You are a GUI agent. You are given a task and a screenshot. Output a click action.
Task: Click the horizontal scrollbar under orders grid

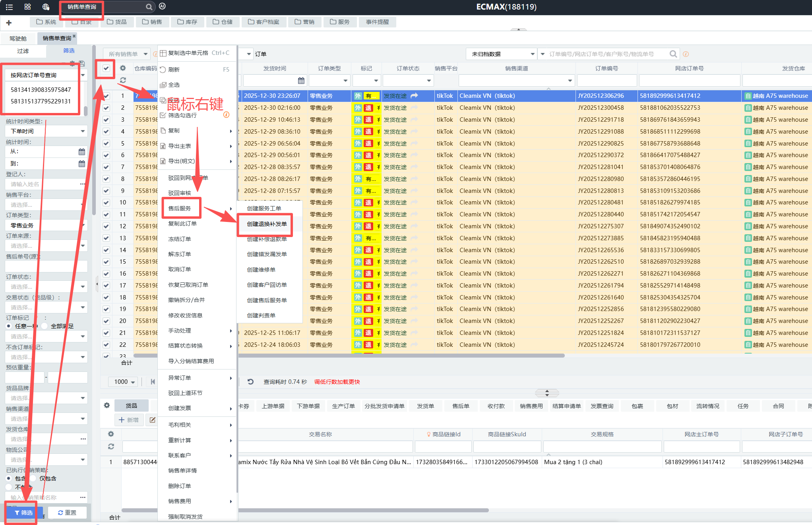pyautogui.click(x=349, y=356)
